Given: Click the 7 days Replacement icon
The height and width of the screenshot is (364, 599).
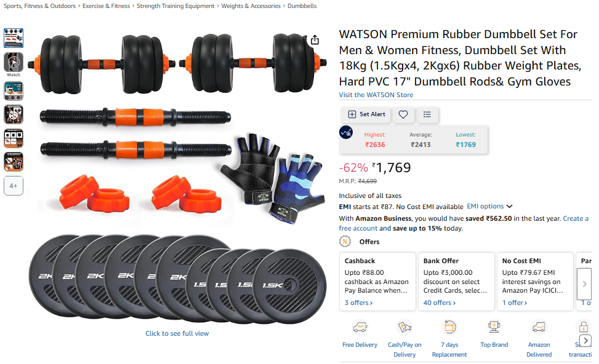Looking at the screenshot, I should 449,327.
